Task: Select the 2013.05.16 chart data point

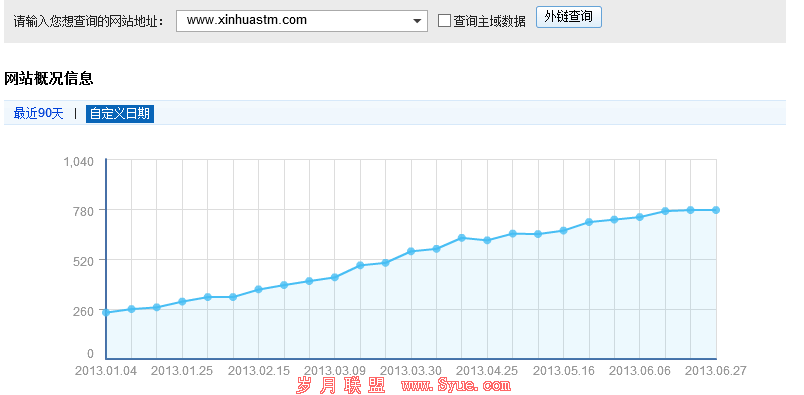Action: click(564, 230)
